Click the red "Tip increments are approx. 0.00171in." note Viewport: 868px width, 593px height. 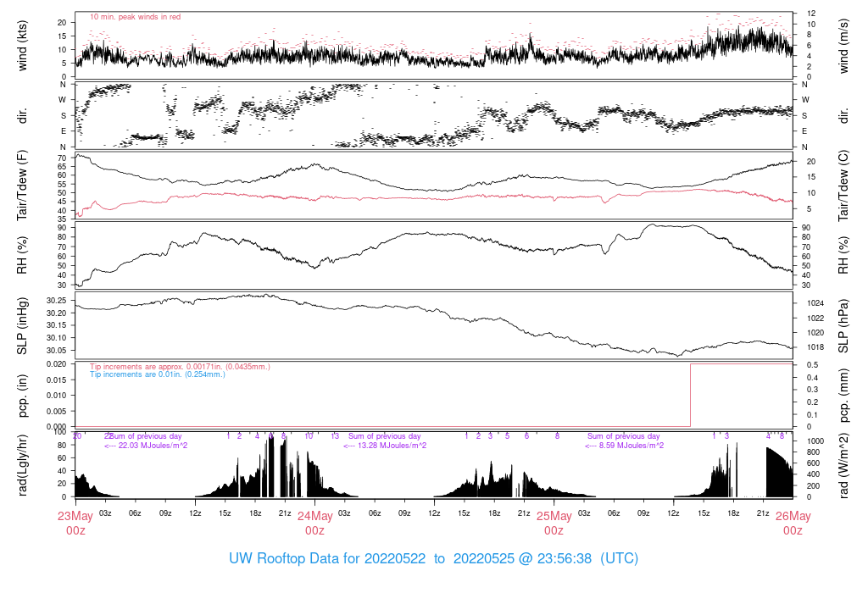pyautogui.click(x=180, y=367)
